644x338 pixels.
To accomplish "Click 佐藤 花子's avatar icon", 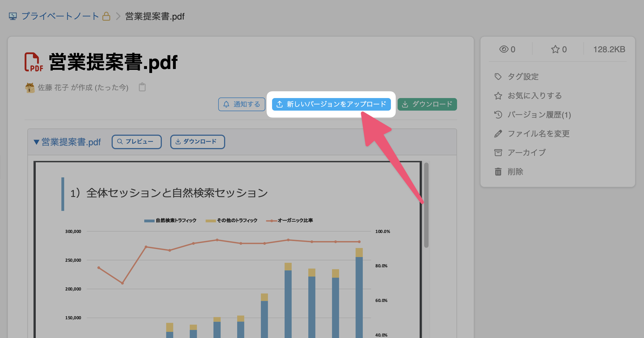I will (x=30, y=88).
